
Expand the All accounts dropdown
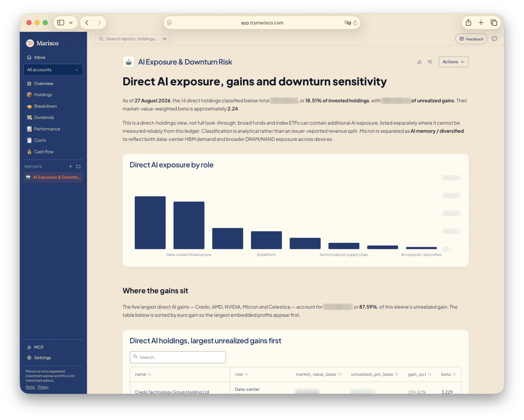click(x=53, y=70)
